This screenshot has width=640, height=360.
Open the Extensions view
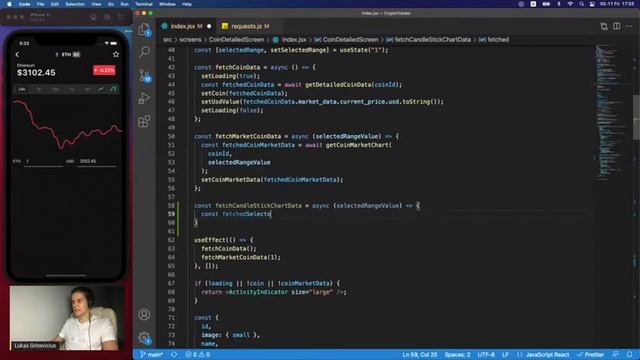pyautogui.click(x=144, y=121)
